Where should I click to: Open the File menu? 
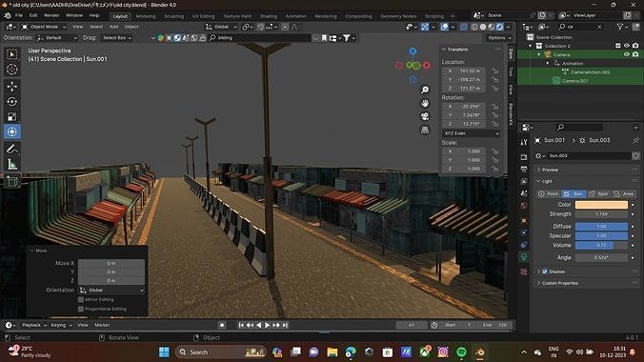(19, 15)
